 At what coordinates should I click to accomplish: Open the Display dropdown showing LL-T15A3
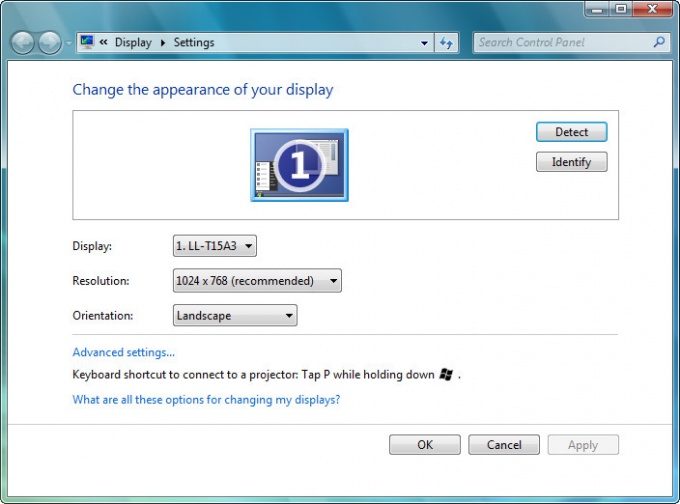215,246
